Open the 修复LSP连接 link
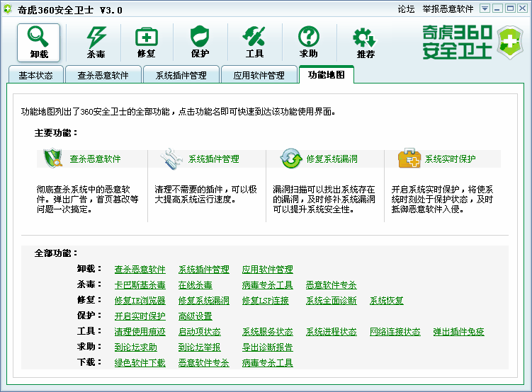The height and width of the screenshot is (392, 532). tap(266, 301)
